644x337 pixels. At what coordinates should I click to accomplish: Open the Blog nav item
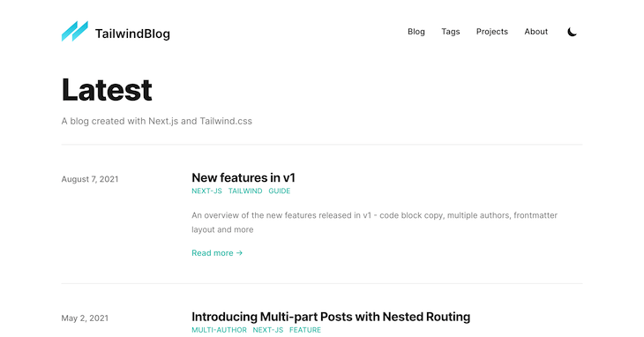[x=416, y=32]
